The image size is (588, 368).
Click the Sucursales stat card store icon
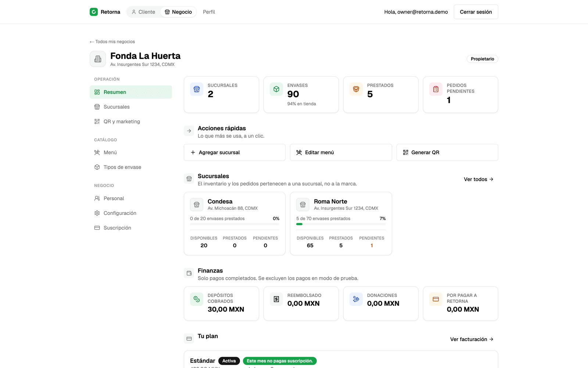pyautogui.click(x=197, y=89)
